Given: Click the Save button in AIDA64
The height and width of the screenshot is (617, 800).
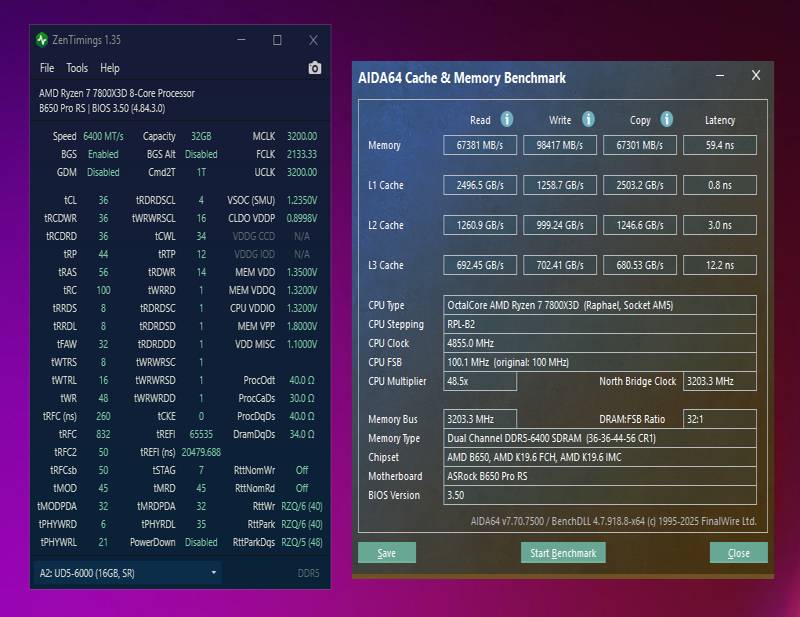Looking at the screenshot, I should (x=387, y=553).
